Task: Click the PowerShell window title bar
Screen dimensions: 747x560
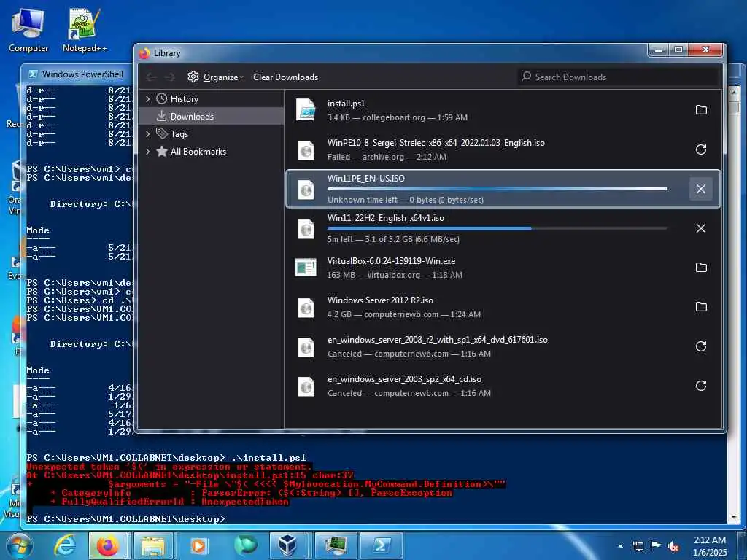Action: 79,74
